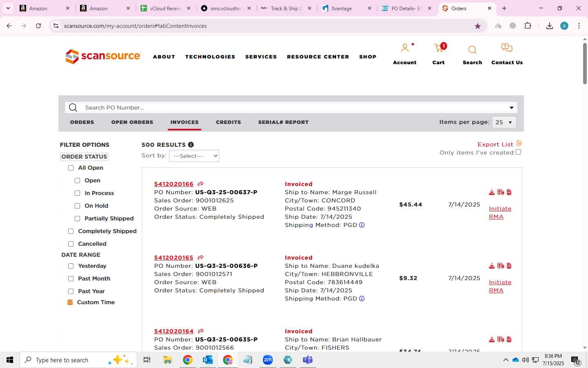Switch to the ORDERS tab
588x368 pixels.
82,122
